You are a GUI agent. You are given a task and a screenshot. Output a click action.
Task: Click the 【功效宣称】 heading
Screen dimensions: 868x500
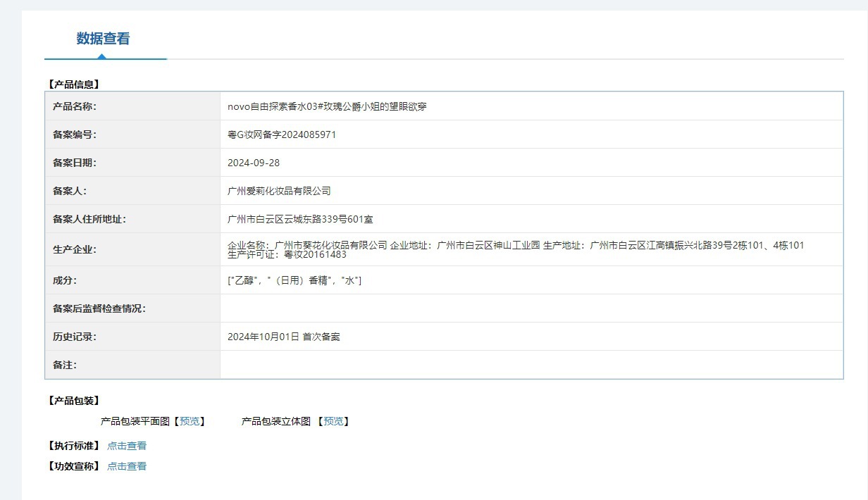(73, 466)
